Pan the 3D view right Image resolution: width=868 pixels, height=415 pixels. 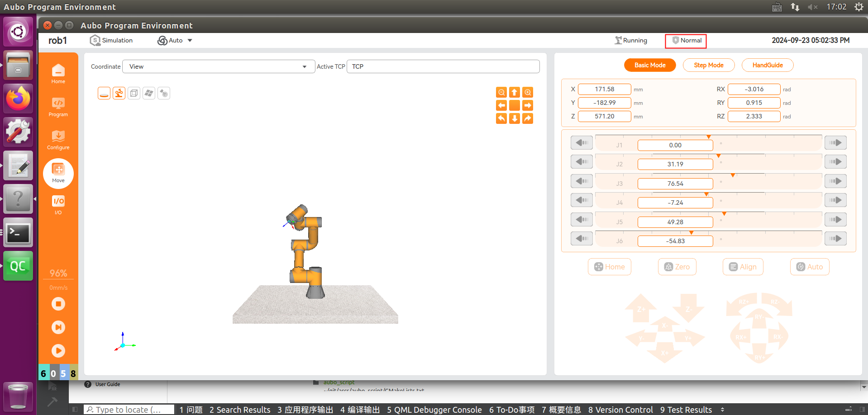528,105
